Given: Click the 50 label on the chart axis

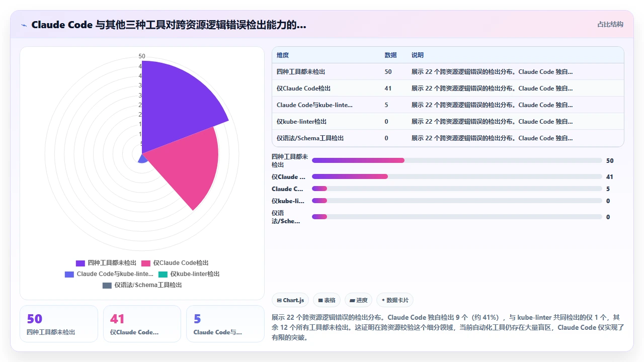Looking at the screenshot, I should click(142, 56).
